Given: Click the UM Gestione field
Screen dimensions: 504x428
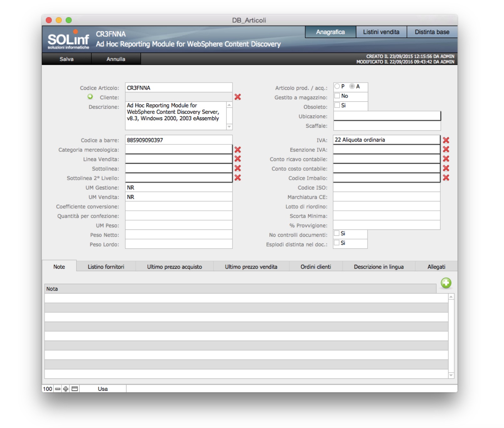Looking at the screenshot, I should click(x=179, y=187).
